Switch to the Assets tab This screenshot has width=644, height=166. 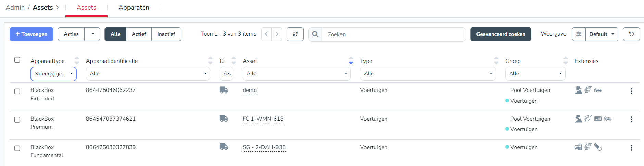[86, 8]
